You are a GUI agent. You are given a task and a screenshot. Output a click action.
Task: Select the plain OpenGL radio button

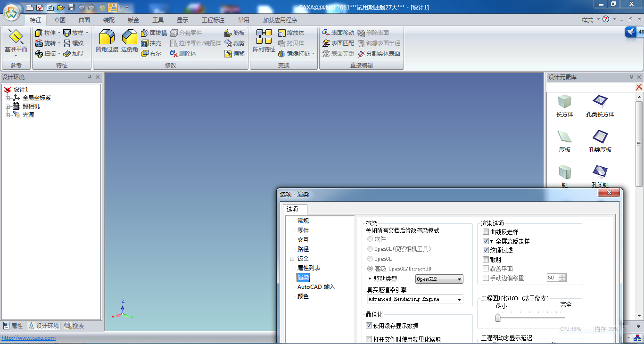(x=370, y=259)
